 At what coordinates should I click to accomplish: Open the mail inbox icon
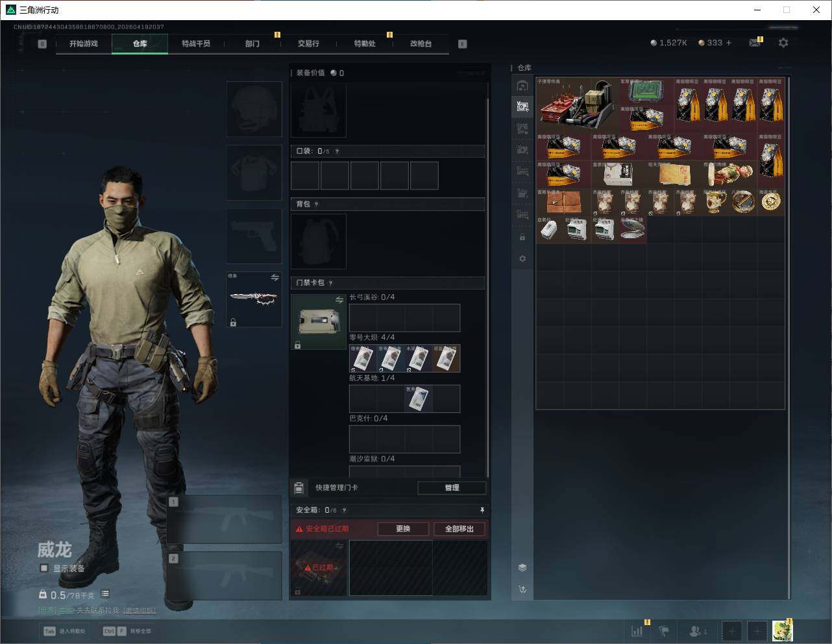[754, 43]
